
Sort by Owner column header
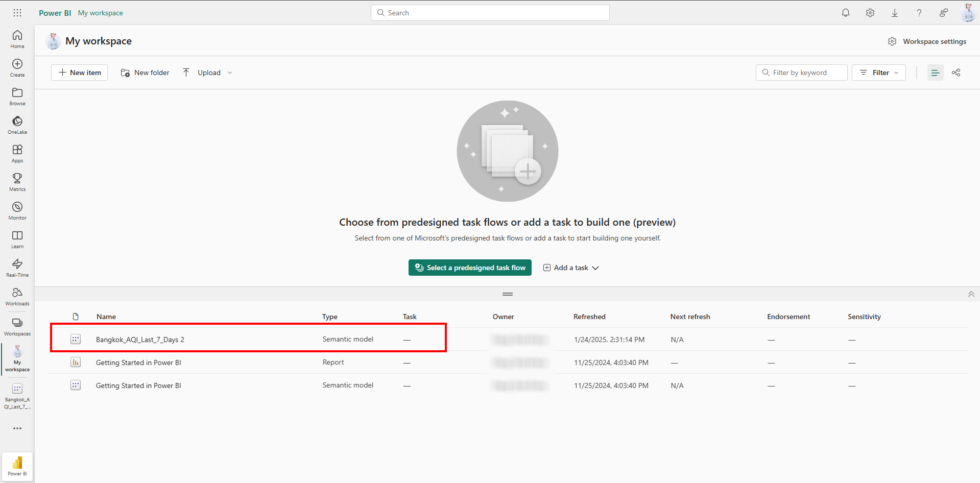504,317
